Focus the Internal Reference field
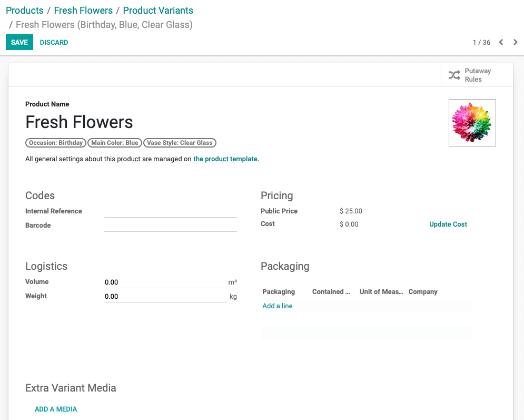The height and width of the screenshot is (420, 524). pyautogui.click(x=171, y=211)
